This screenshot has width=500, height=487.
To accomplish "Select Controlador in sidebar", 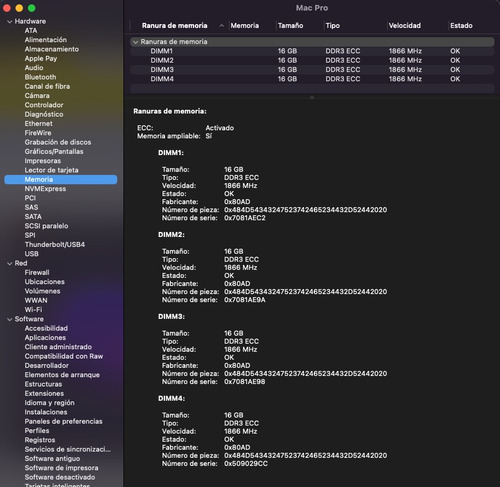I will click(44, 105).
